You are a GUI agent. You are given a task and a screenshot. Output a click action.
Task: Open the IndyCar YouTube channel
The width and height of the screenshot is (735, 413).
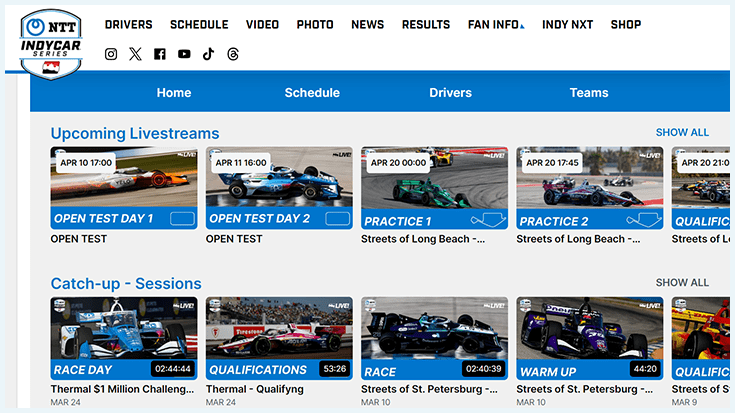click(184, 54)
